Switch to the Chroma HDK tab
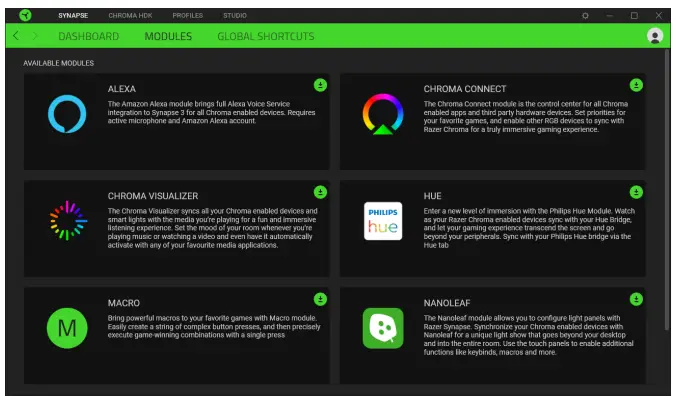 point(130,16)
